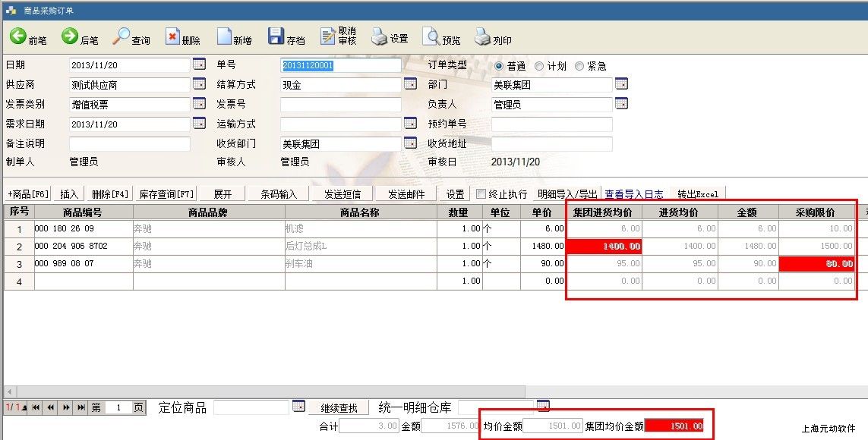Screen dimensions: 868x440
Task: Save the order with 存档 disk icon
Action: click(x=276, y=36)
